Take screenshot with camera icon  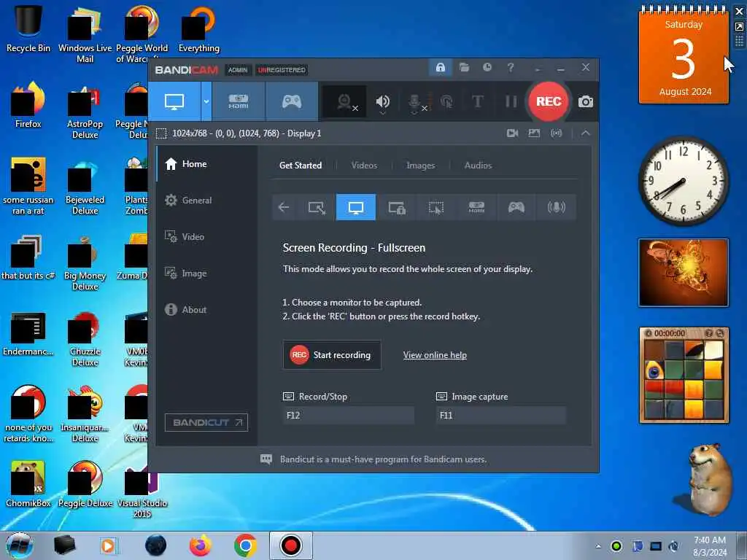pos(586,102)
